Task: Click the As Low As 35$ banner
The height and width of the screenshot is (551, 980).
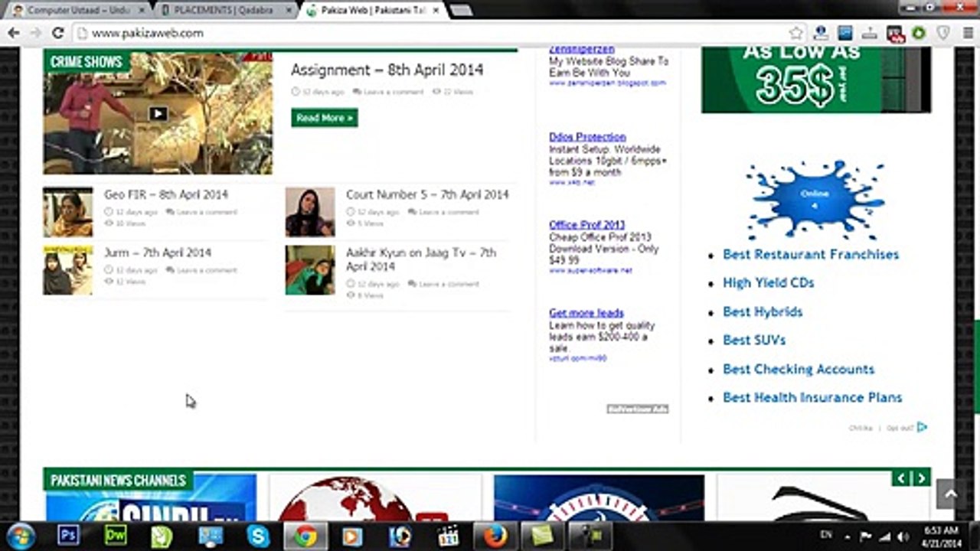Action: click(816, 80)
